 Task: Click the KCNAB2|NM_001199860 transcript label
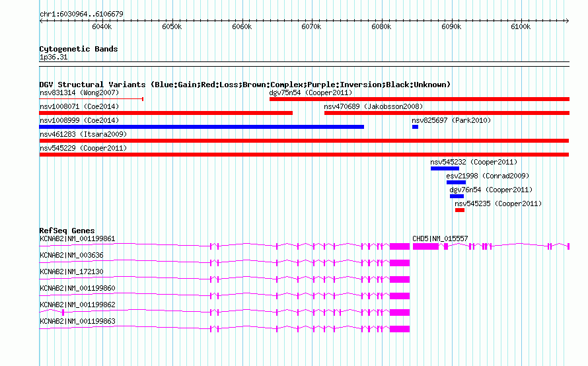(x=77, y=289)
